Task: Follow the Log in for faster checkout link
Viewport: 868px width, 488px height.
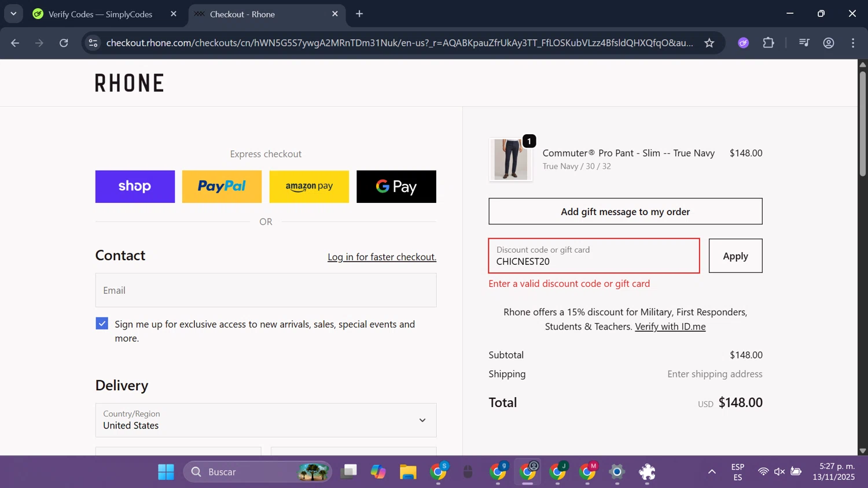Action: tap(382, 257)
